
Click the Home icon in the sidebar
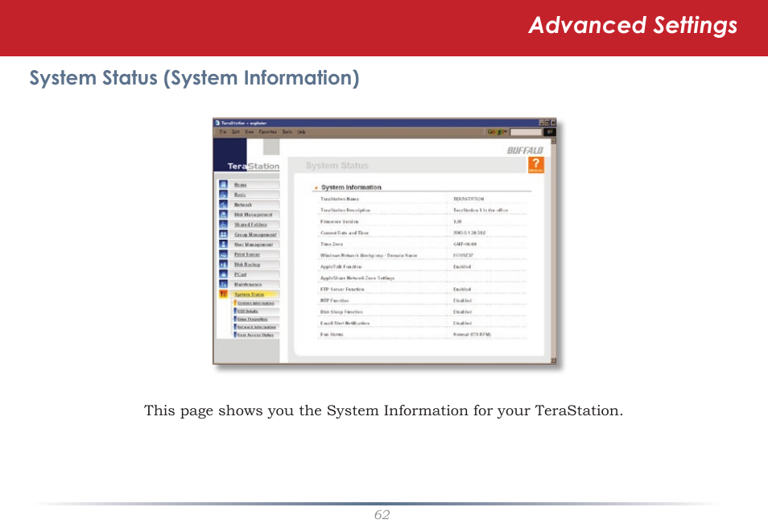point(223,184)
